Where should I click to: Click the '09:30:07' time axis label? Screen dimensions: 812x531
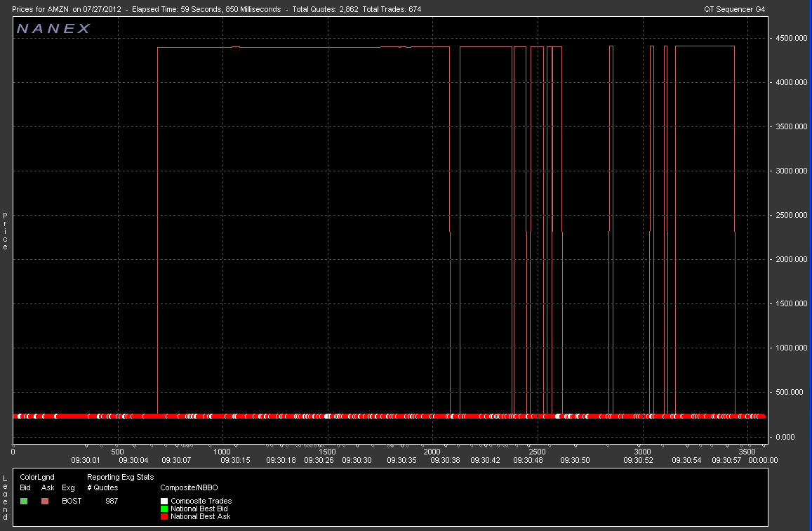176,460
